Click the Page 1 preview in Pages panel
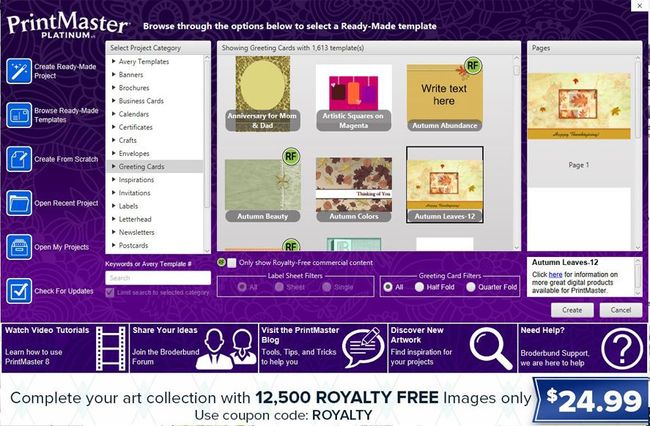The width and height of the screenshot is (650, 426). 579,106
